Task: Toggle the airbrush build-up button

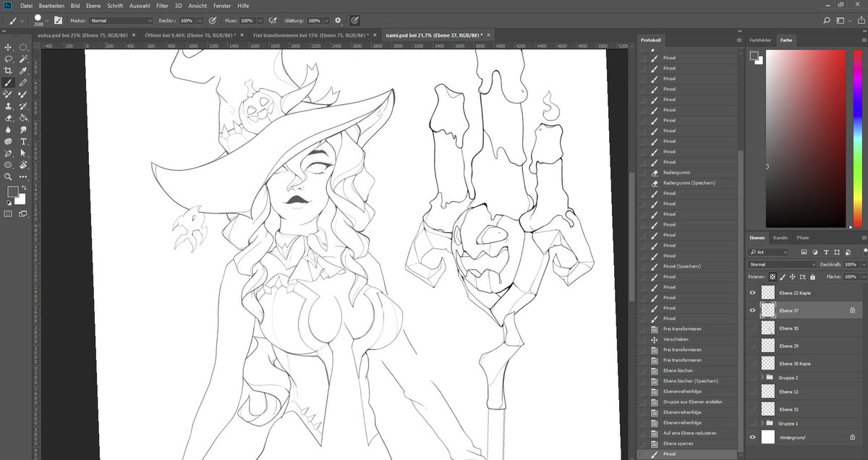Action: pyautogui.click(x=273, y=21)
